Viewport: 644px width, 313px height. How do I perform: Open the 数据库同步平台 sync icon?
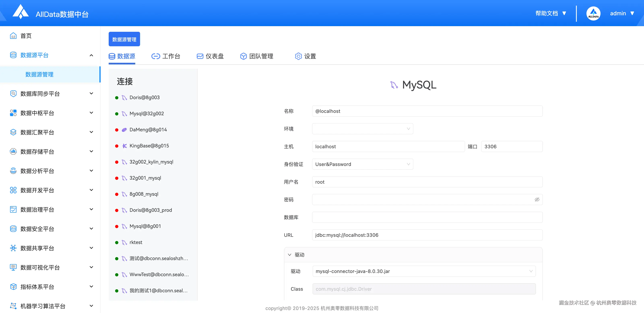[13, 93]
